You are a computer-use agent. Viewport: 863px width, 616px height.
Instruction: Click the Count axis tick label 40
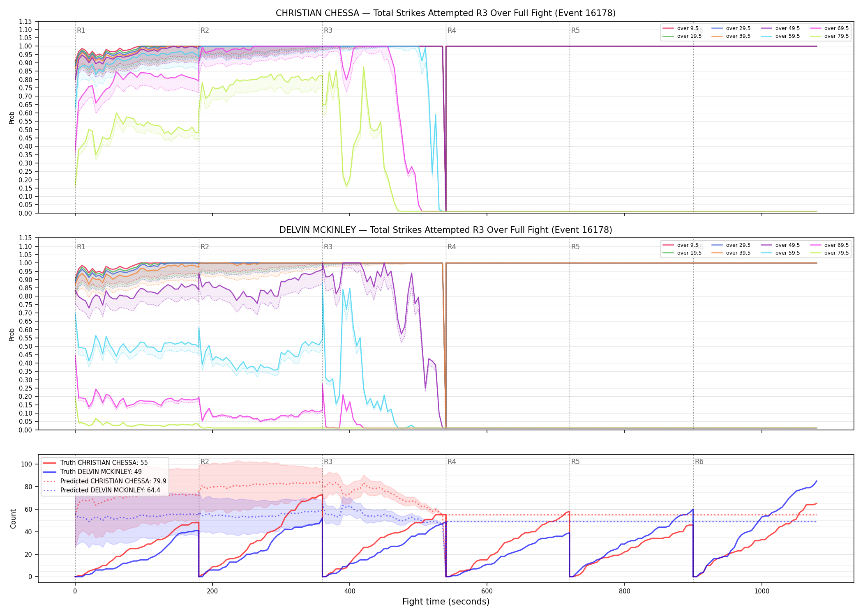(28, 532)
